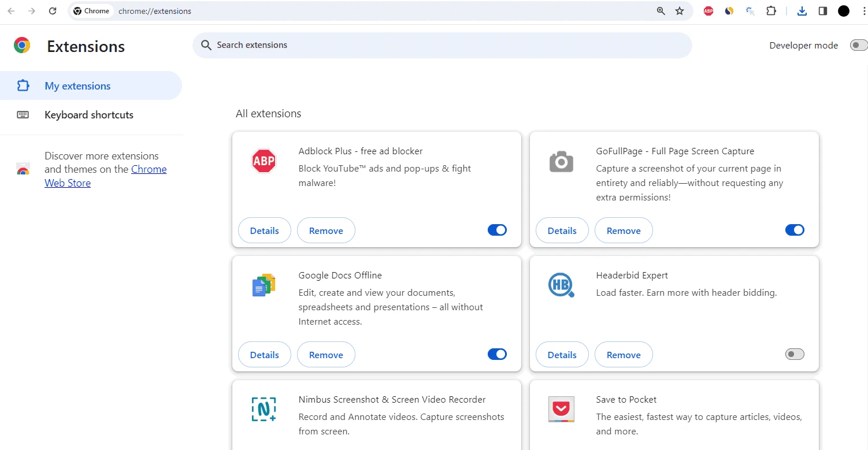Viewport: 868px width, 450px height.
Task: Turn off GoFullPage extension toggle
Action: (795, 230)
